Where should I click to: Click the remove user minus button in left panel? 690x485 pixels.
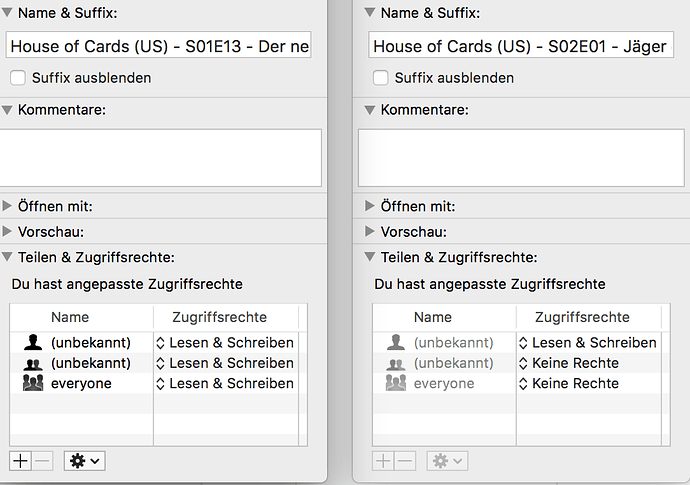click(x=42, y=461)
